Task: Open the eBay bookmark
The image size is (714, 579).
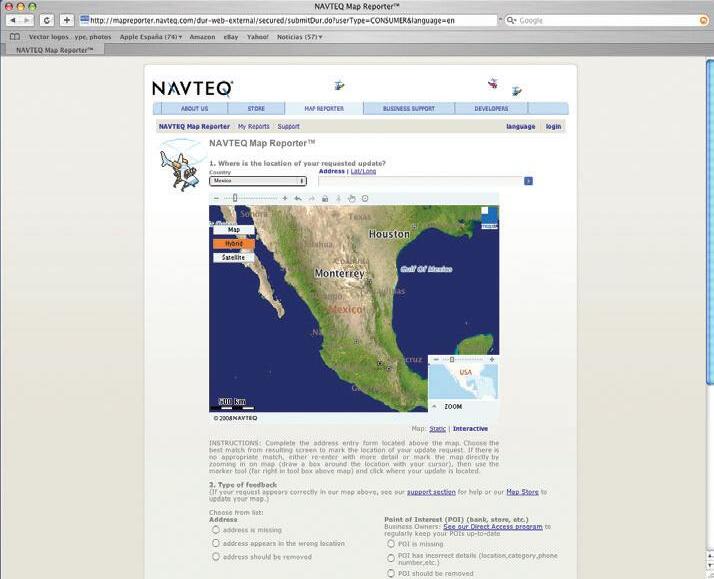Action: pyautogui.click(x=231, y=37)
